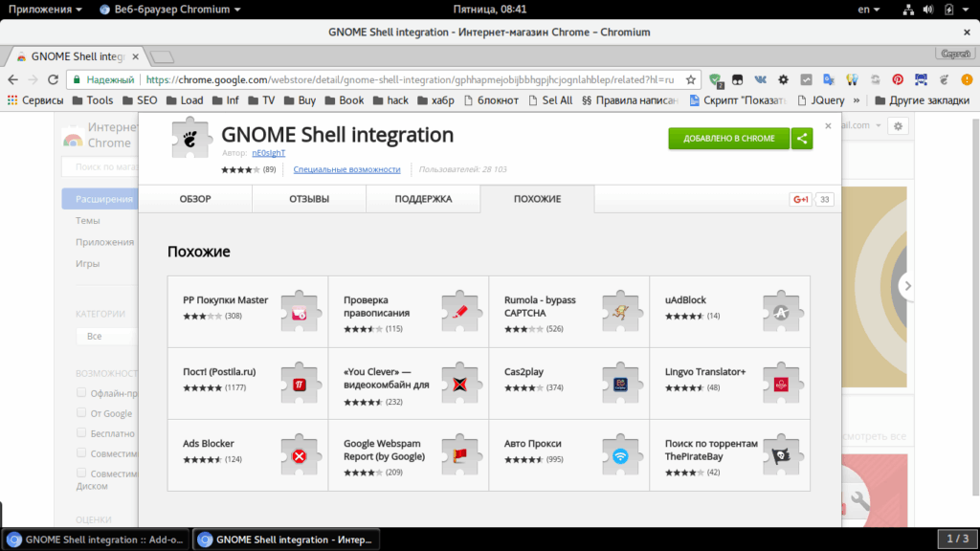The height and width of the screenshot is (551, 980).
Task: Open the VK extension icon in toolbar
Action: coord(760,80)
